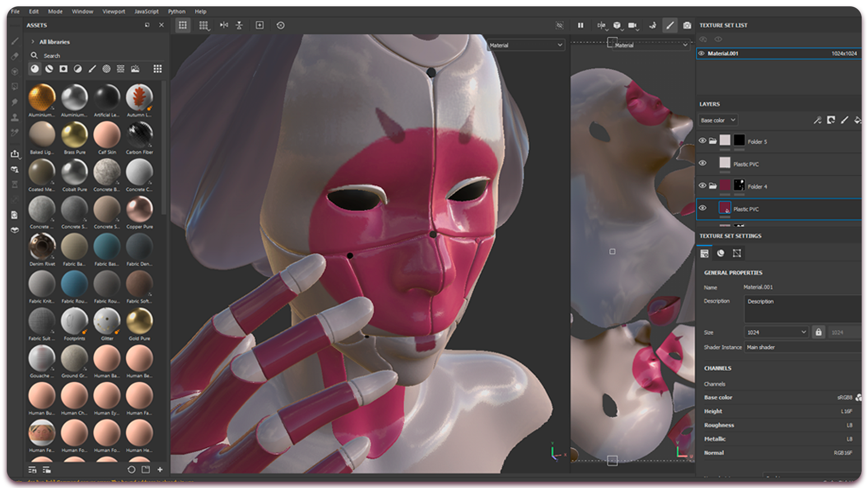Image resolution: width=868 pixels, height=488 pixels.
Task: Click the add fill layer icon
Action: tap(857, 120)
